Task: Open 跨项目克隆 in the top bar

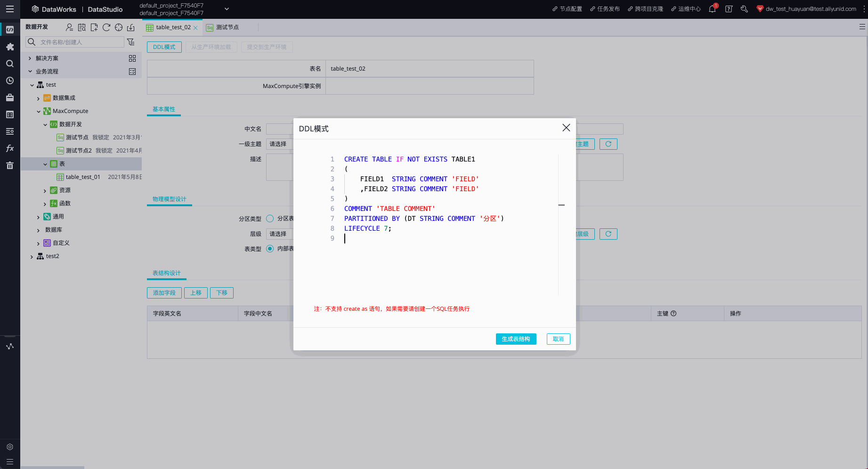Action: pos(645,9)
